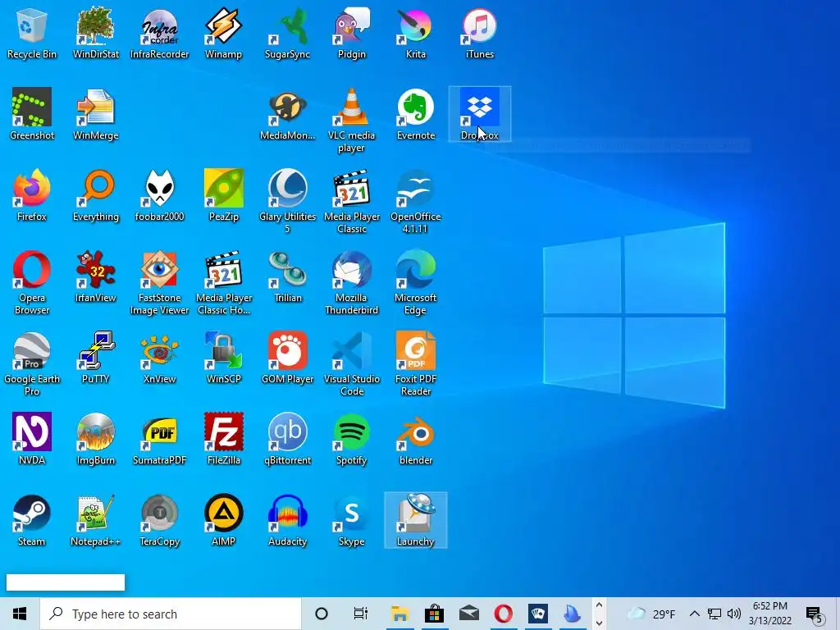Click the taskbar search box
Image resolution: width=840 pixels, height=630 pixels.
171,614
